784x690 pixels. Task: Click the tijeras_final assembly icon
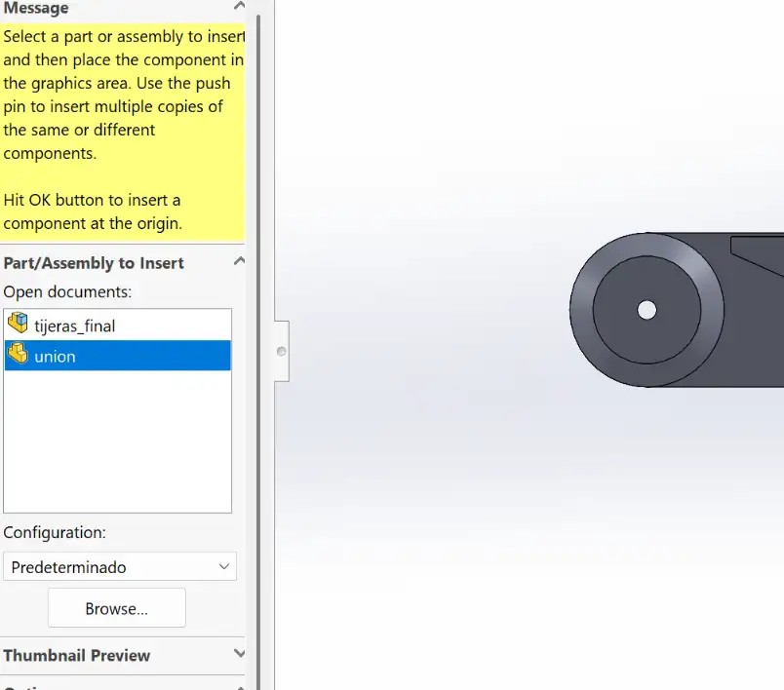coord(18,323)
